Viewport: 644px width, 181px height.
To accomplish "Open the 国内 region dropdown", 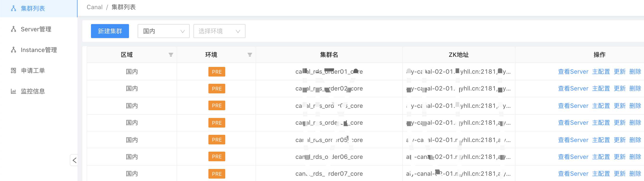I will click(163, 31).
